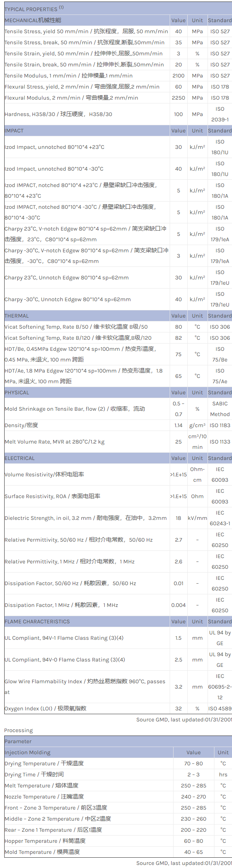Click the Hardness H358/30 row label
This screenshot has height=868, width=232.
click(58, 114)
